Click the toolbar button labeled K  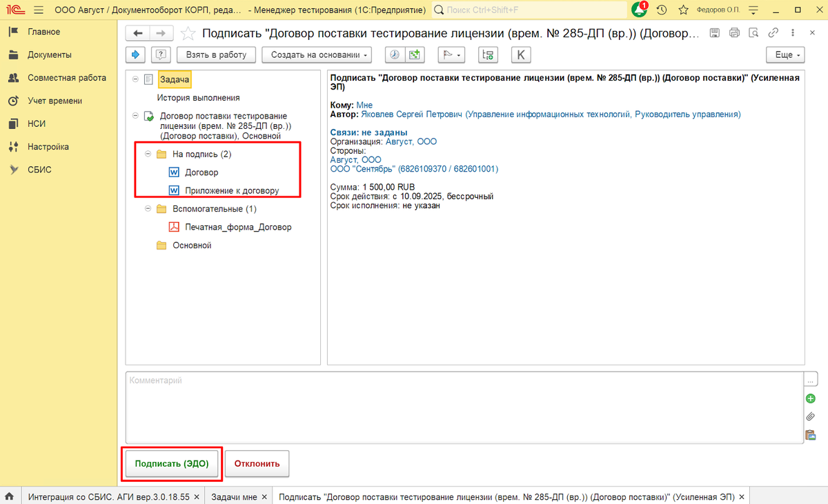[520, 55]
